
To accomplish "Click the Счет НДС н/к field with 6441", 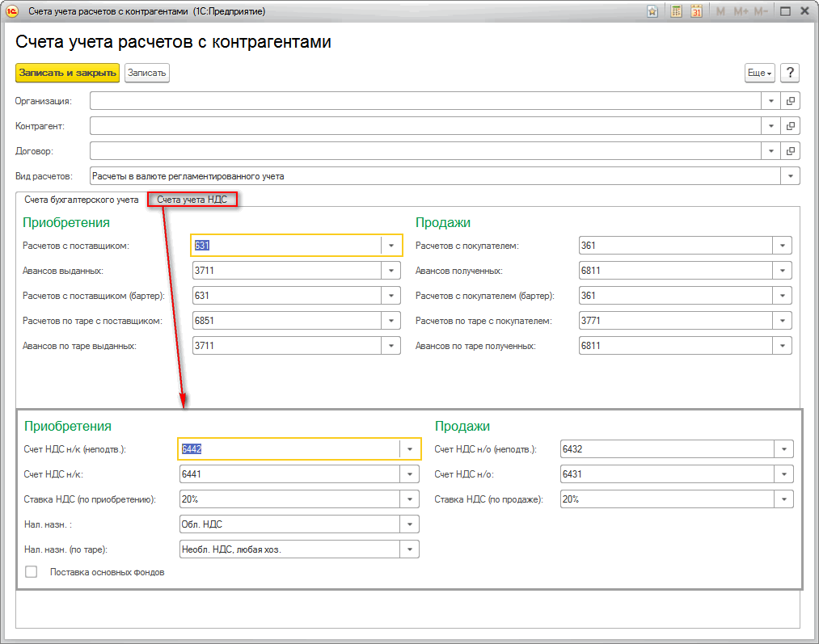I will [x=289, y=474].
